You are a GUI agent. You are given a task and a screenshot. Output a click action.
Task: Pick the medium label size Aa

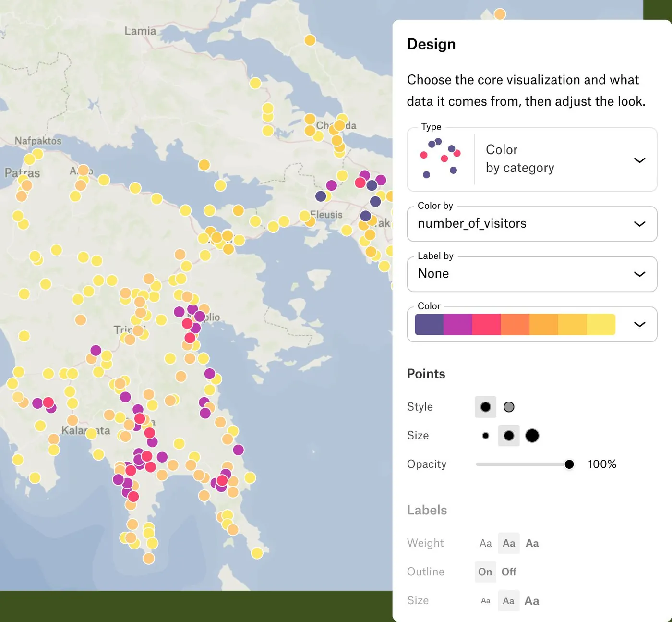point(509,600)
